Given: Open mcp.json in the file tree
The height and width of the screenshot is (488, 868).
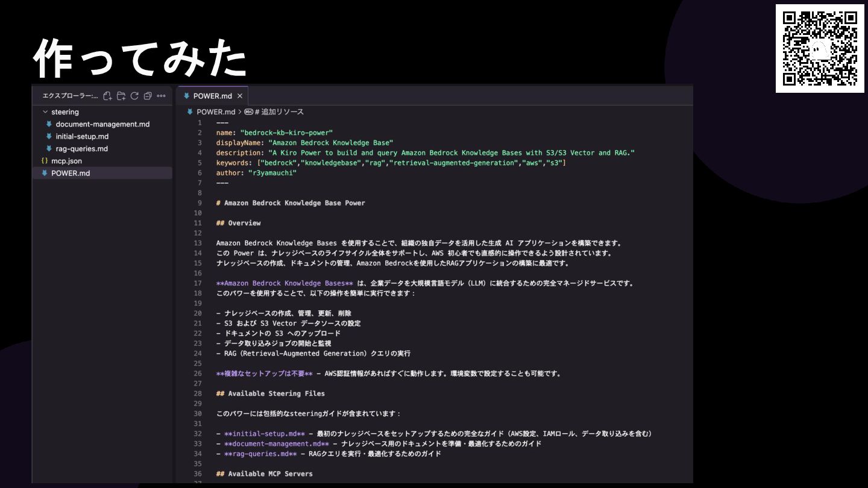Looking at the screenshot, I should 66,161.
